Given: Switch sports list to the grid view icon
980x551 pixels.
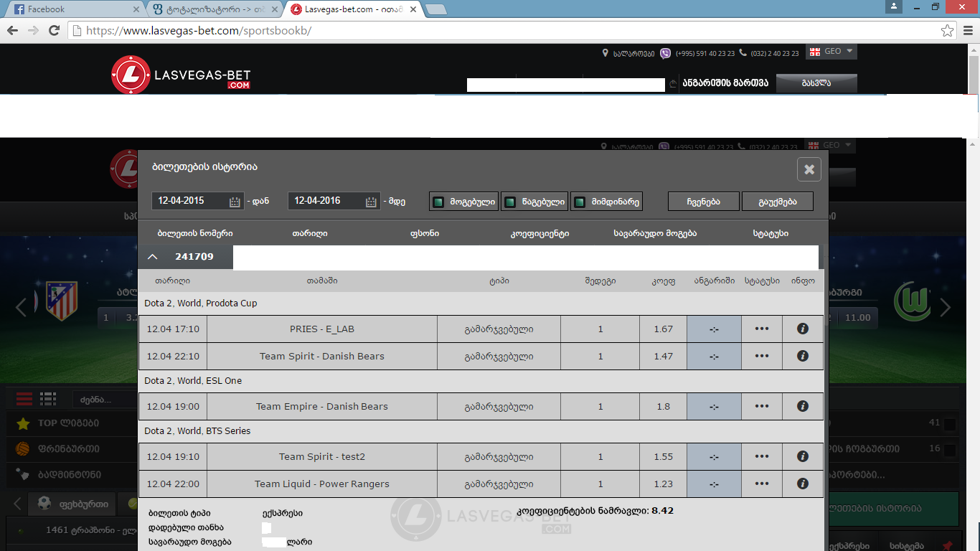Looking at the screenshot, I should click(x=48, y=399).
